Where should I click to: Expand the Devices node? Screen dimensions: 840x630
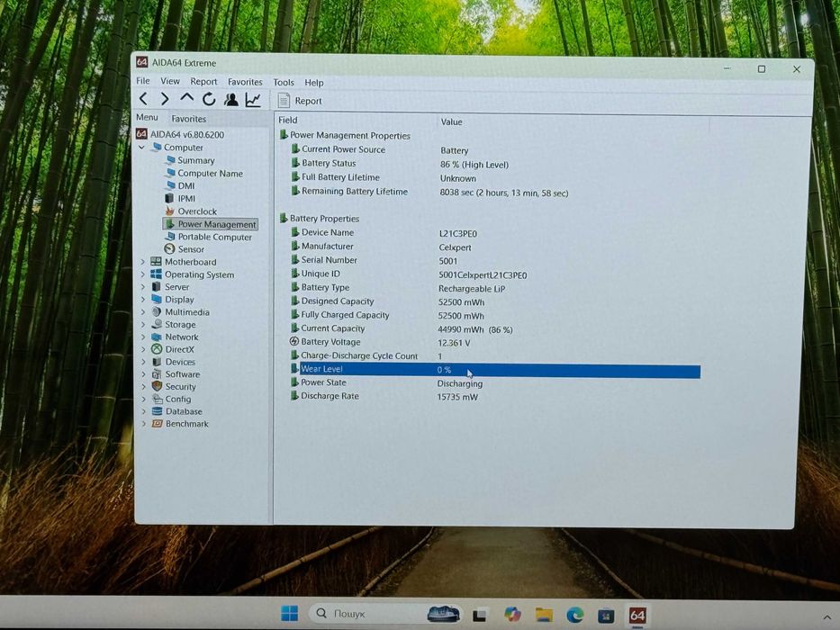pyautogui.click(x=143, y=362)
